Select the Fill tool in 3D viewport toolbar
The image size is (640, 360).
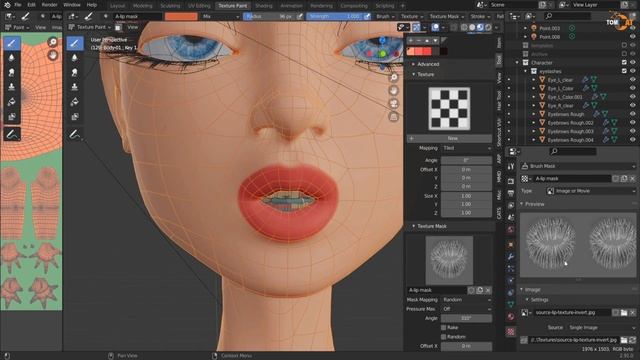coord(75,102)
